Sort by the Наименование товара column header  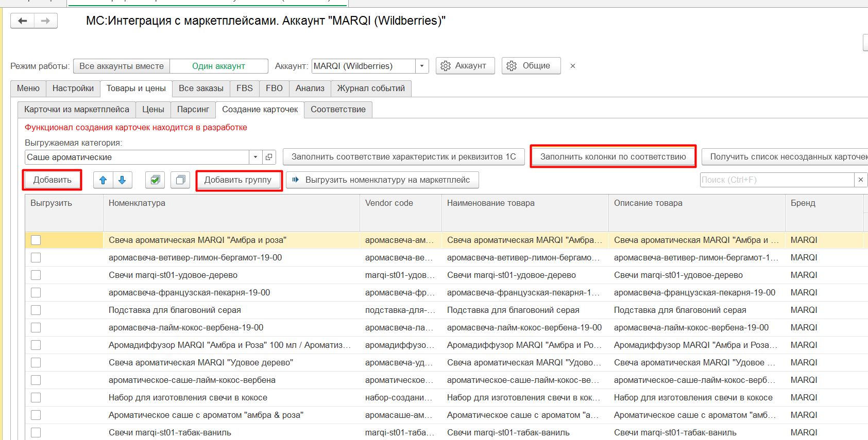[525, 213]
